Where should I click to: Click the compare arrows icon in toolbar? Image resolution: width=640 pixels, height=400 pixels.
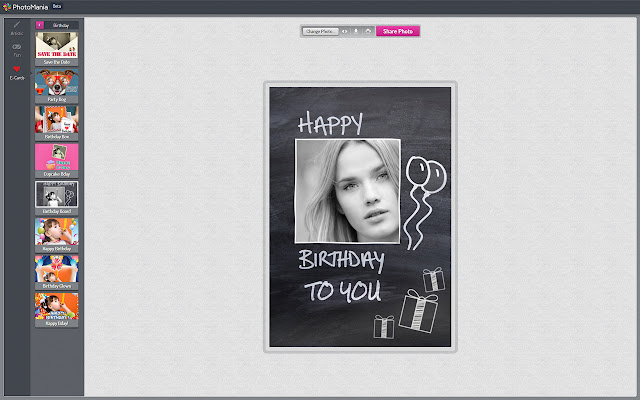click(x=345, y=31)
